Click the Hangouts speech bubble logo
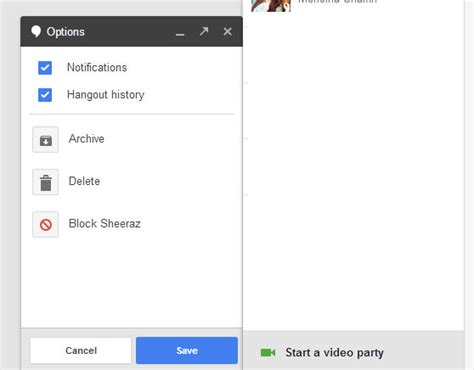The height and width of the screenshot is (370, 474). (36, 32)
